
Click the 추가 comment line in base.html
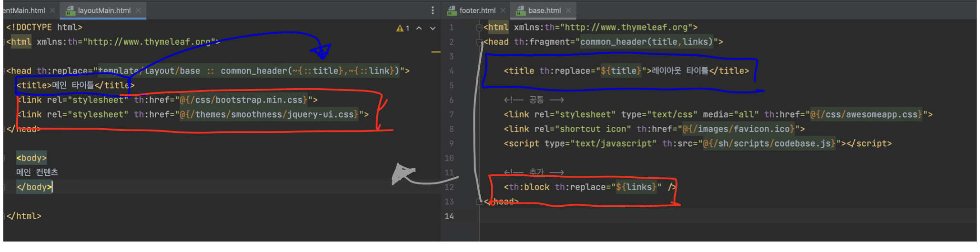(534, 172)
